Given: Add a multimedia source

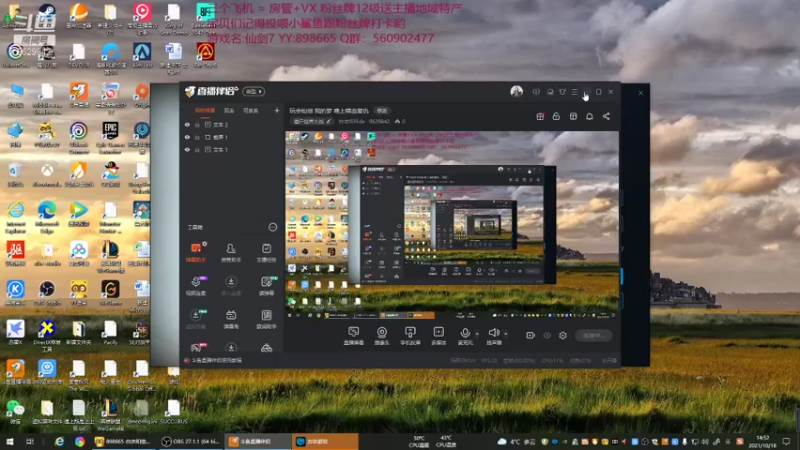Looking at the screenshot, I should (438, 336).
